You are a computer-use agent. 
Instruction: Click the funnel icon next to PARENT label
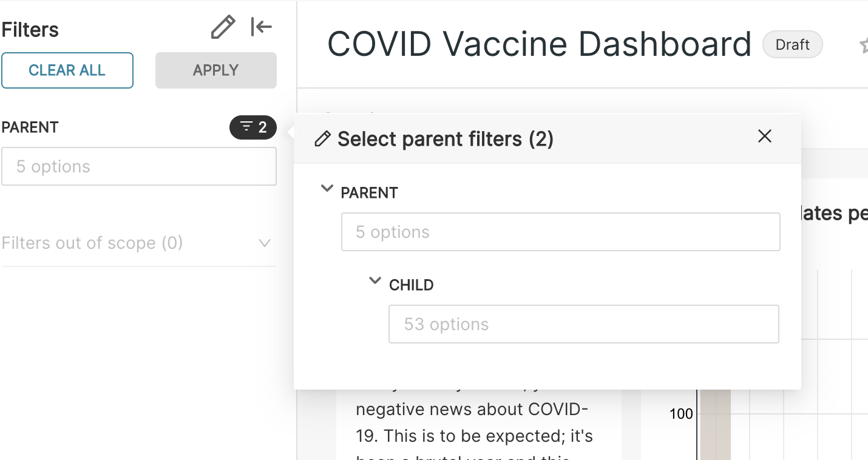(245, 127)
